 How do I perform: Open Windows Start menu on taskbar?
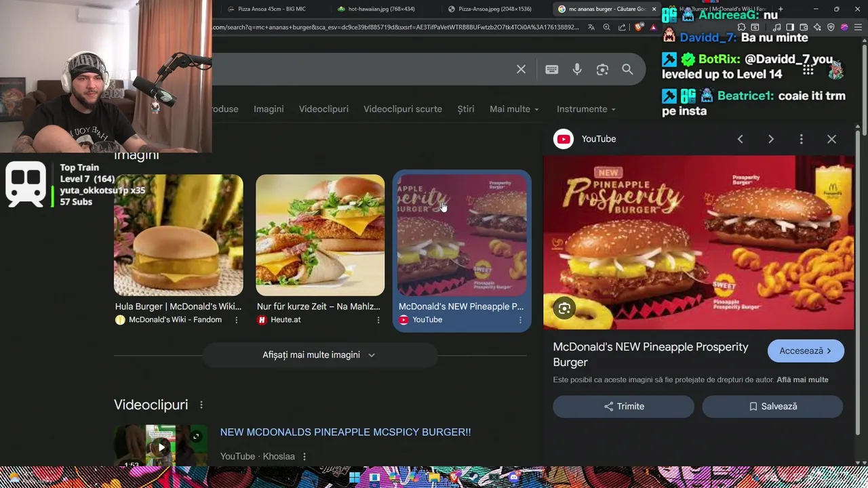[x=355, y=477]
